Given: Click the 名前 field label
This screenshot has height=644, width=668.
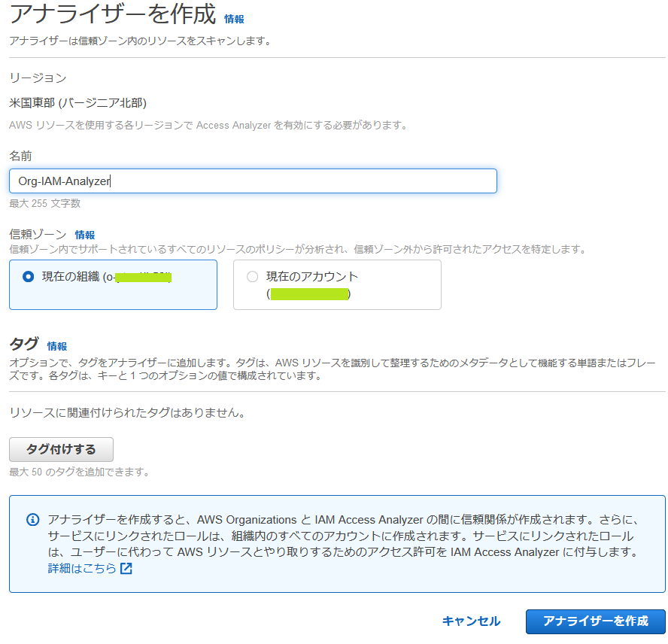Looking at the screenshot, I should pyautogui.click(x=20, y=156).
